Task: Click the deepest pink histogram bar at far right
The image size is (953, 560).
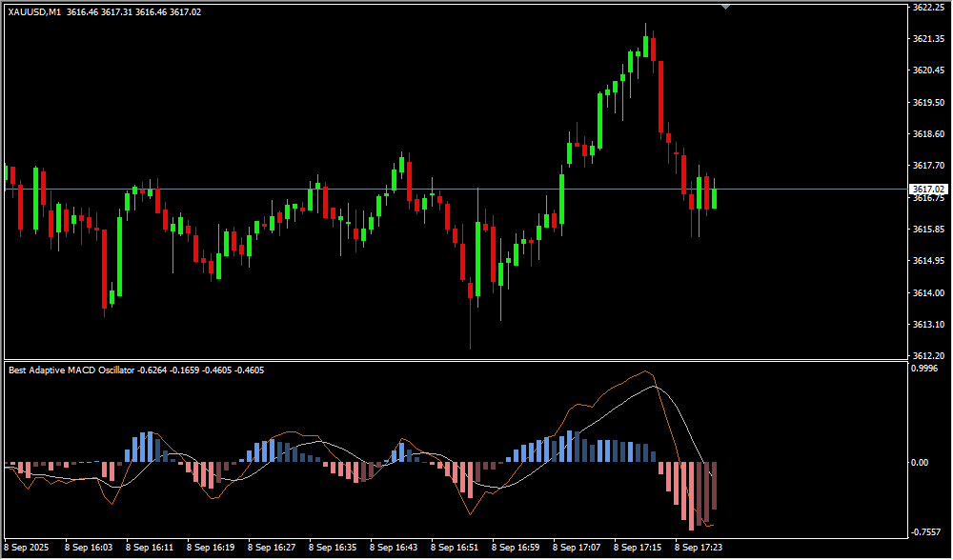Action: click(x=692, y=495)
